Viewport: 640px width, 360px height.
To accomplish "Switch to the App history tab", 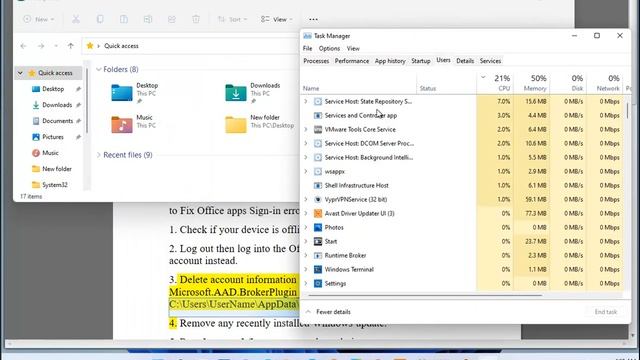I will point(390,61).
